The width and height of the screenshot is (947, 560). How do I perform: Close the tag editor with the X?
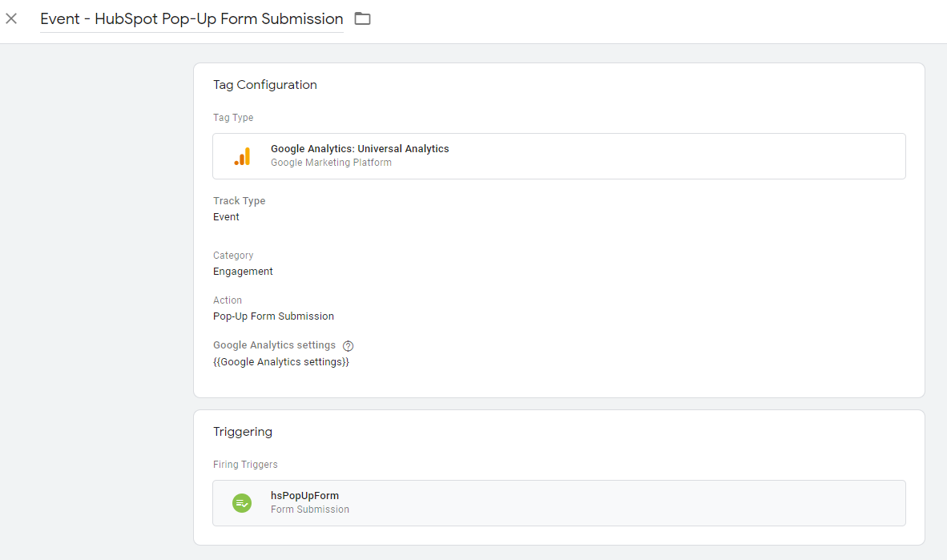(11, 18)
